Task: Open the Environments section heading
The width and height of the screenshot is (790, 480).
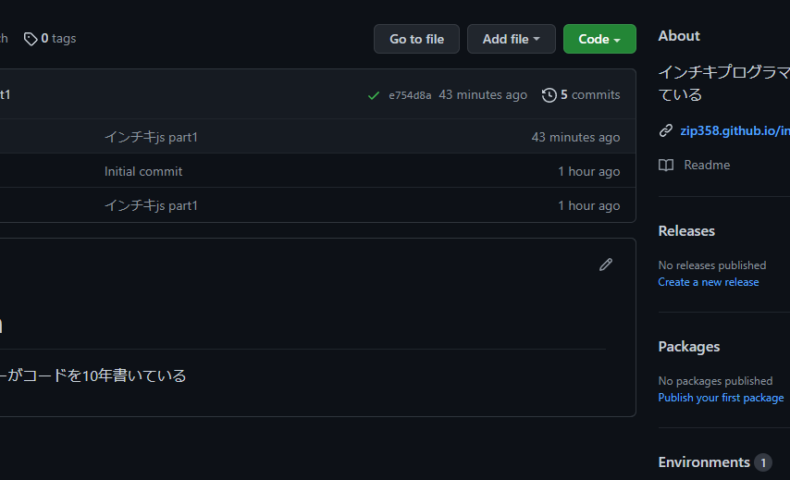Action: click(704, 462)
